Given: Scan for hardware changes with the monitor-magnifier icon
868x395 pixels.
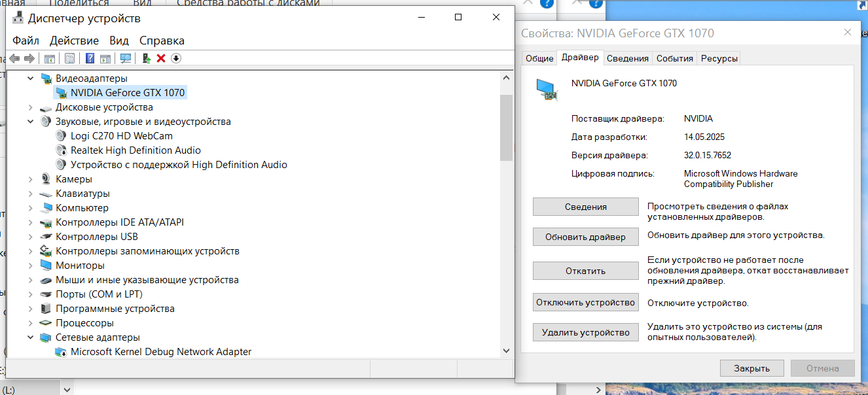Looking at the screenshot, I should click(x=126, y=58).
